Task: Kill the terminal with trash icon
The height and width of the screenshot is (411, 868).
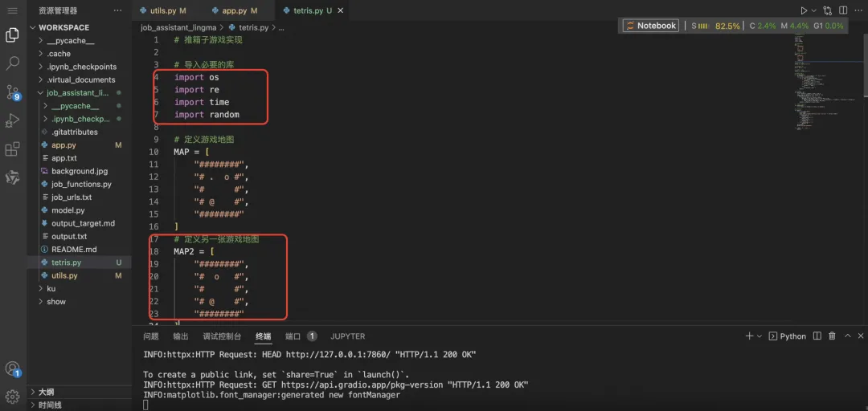Action: pos(832,336)
